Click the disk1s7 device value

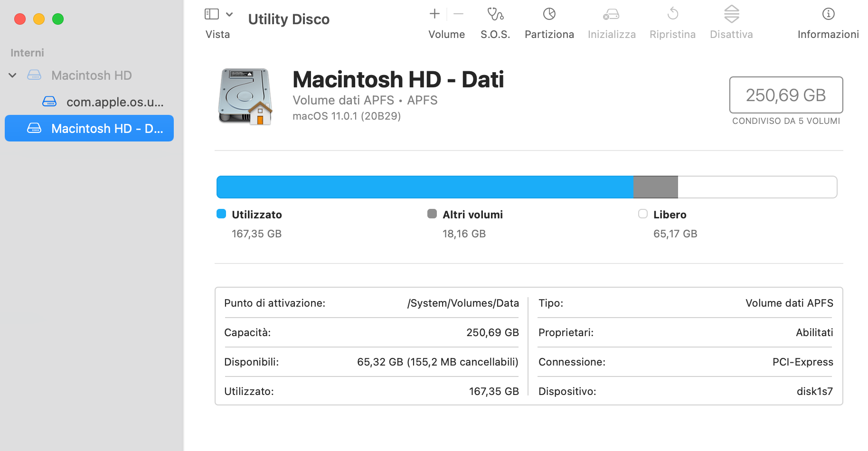click(815, 391)
